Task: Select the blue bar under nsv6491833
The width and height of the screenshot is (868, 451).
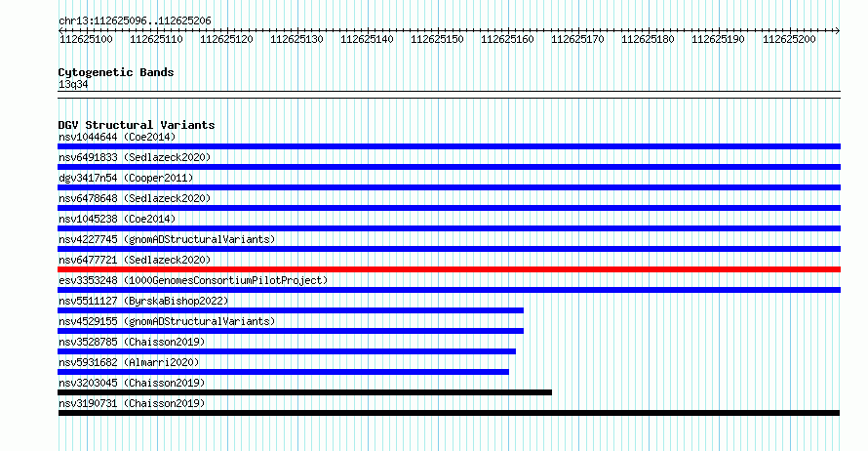Action: point(449,167)
